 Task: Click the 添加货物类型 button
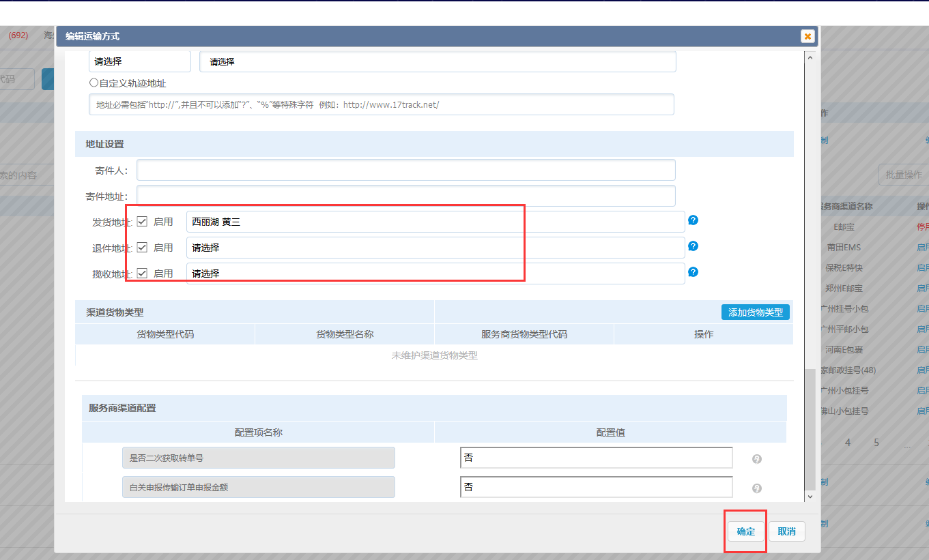[755, 312]
